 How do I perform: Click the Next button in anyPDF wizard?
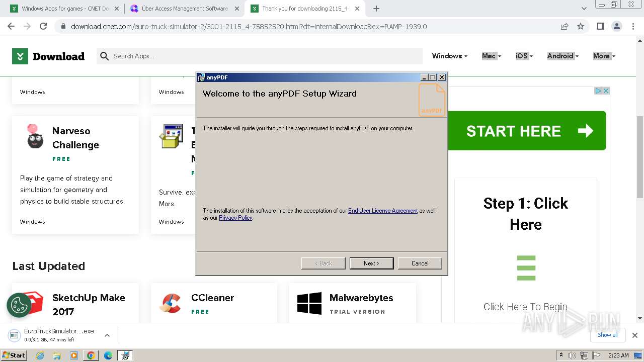tap(371, 263)
